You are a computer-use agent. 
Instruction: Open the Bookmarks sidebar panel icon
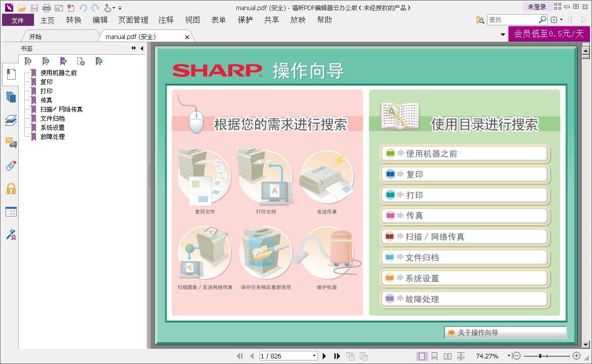coord(11,74)
